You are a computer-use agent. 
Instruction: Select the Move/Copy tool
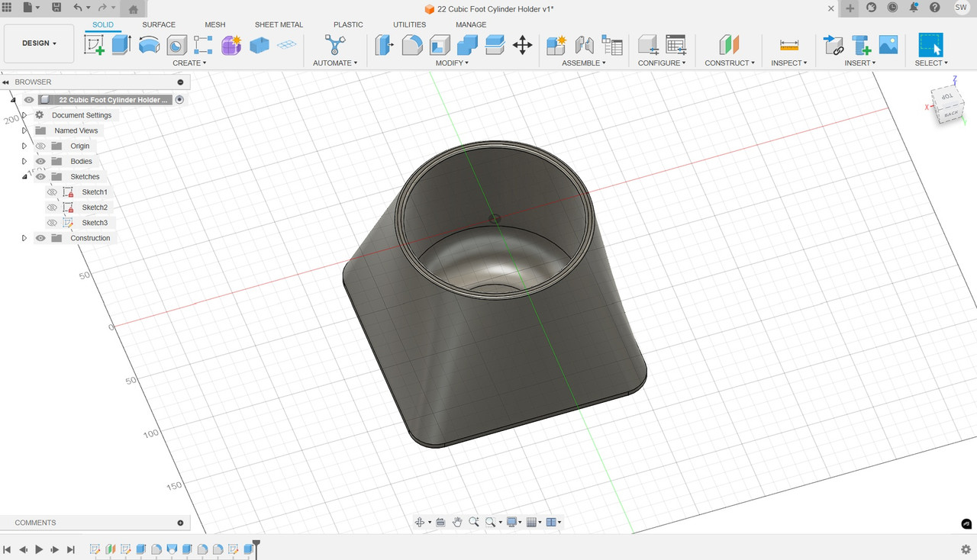pyautogui.click(x=522, y=45)
